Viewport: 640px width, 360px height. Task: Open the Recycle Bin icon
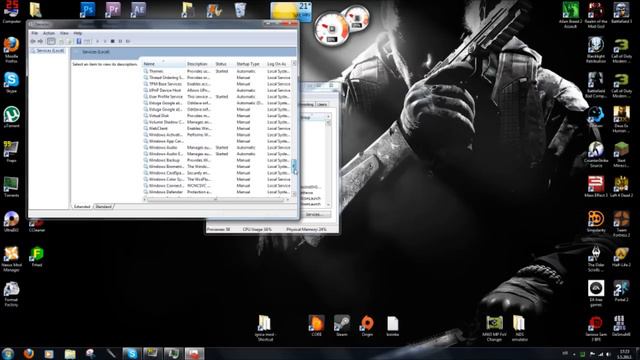click(240, 10)
